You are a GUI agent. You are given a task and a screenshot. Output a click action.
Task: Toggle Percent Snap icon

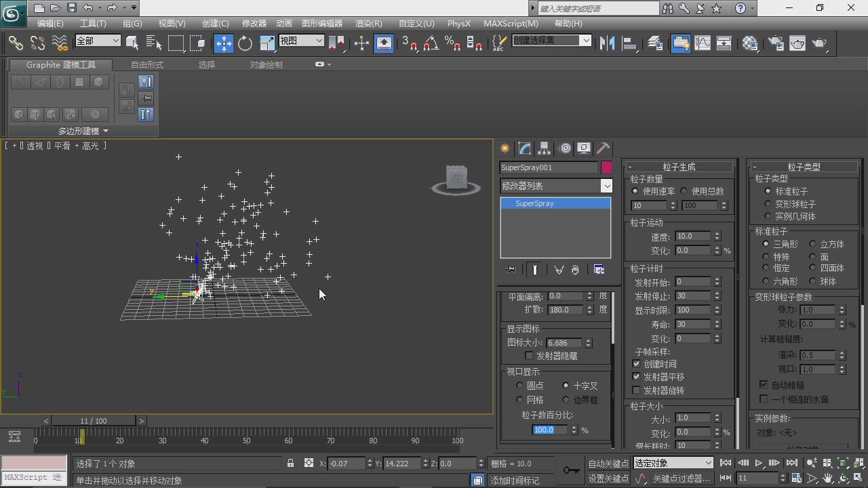[x=452, y=43]
